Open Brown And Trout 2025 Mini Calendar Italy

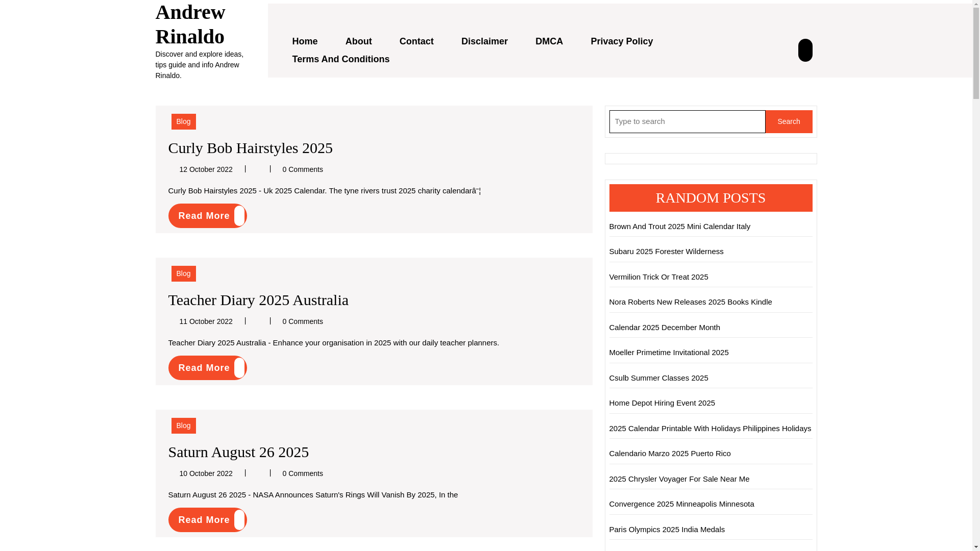pyautogui.click(x=679, y=227)
